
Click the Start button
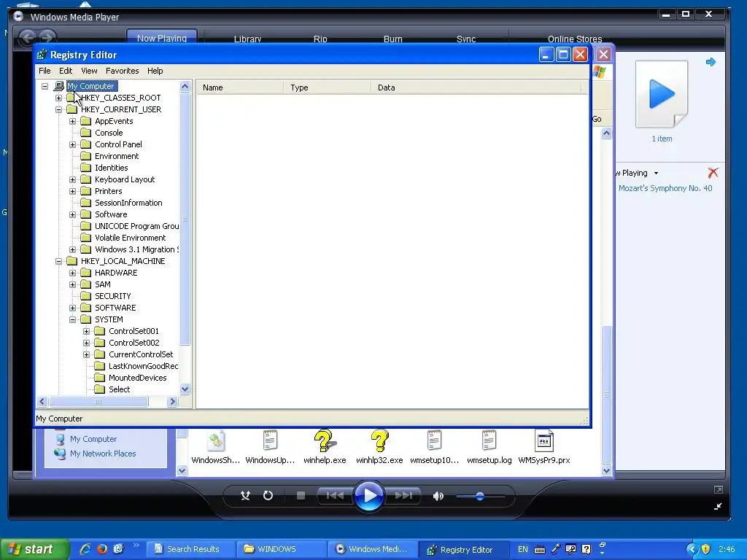tap(34, 549)
